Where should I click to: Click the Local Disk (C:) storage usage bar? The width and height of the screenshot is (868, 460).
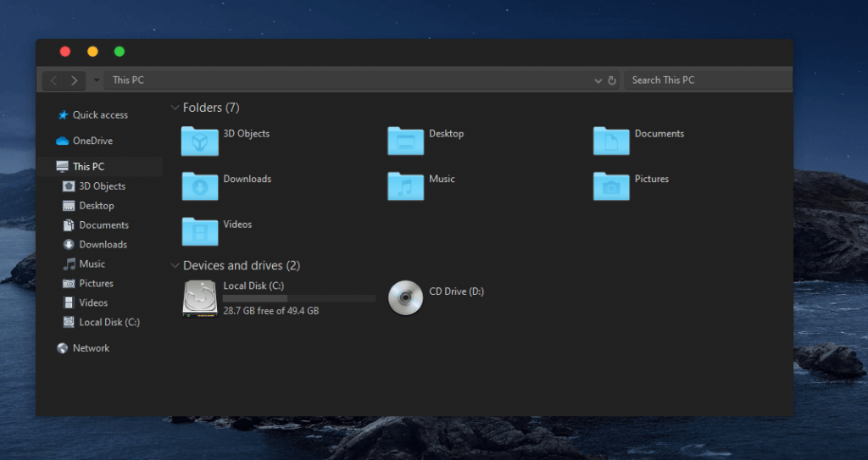click(x=298, y=299)
